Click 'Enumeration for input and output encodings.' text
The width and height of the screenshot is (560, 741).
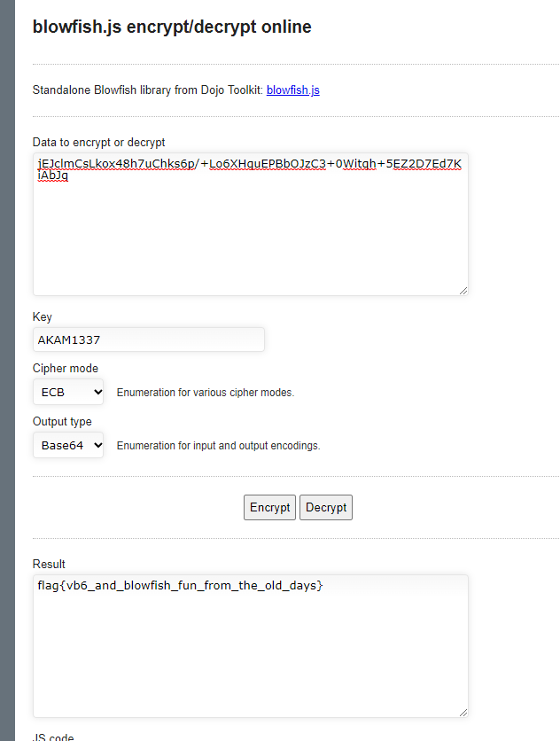pyautogui.click(x=218, y=446)
